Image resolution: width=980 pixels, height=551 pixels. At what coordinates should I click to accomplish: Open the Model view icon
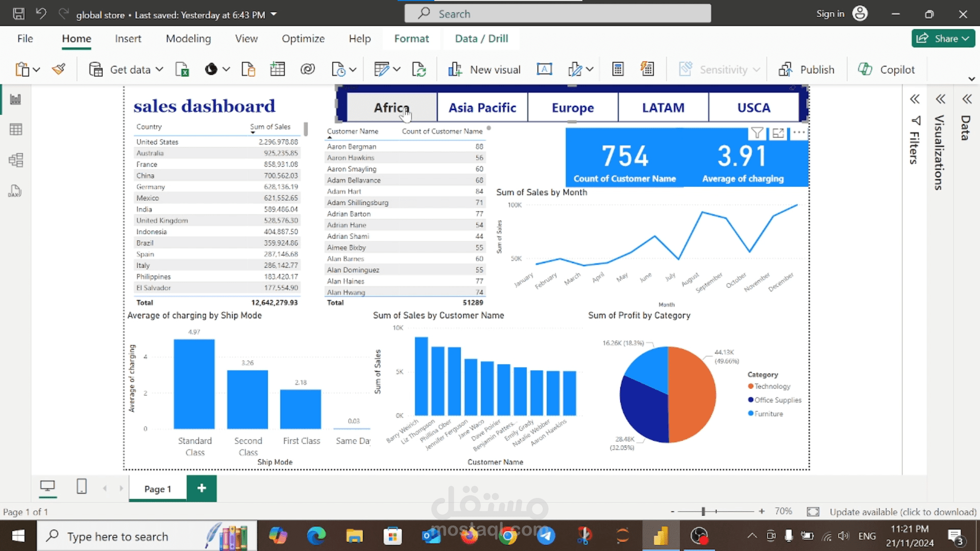pyautogui.click(x=16, y=160)
